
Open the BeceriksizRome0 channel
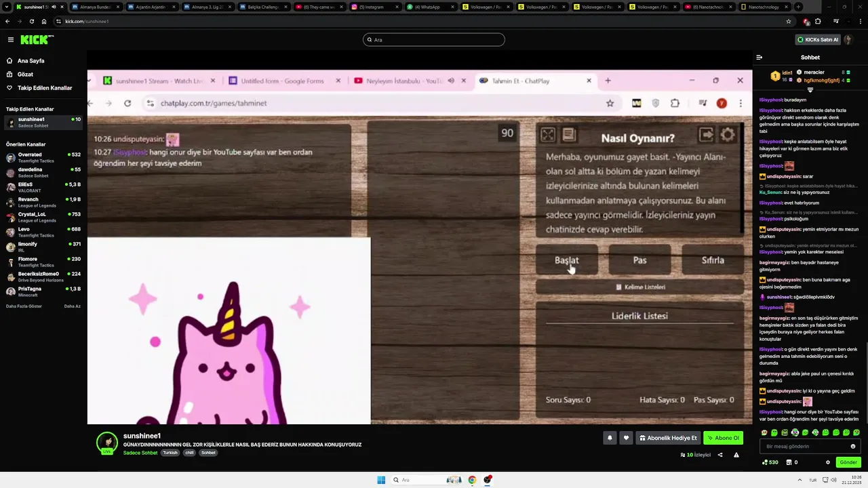(43, 277)
